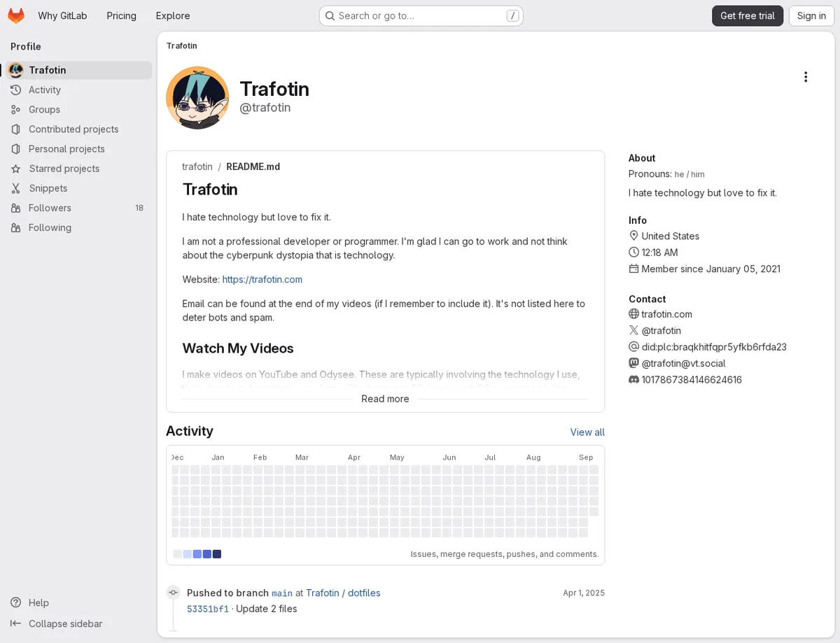840x643 pixels.
Task: Select the Discord logo icon
Action: pyautogui.click(x=633, y=379)
